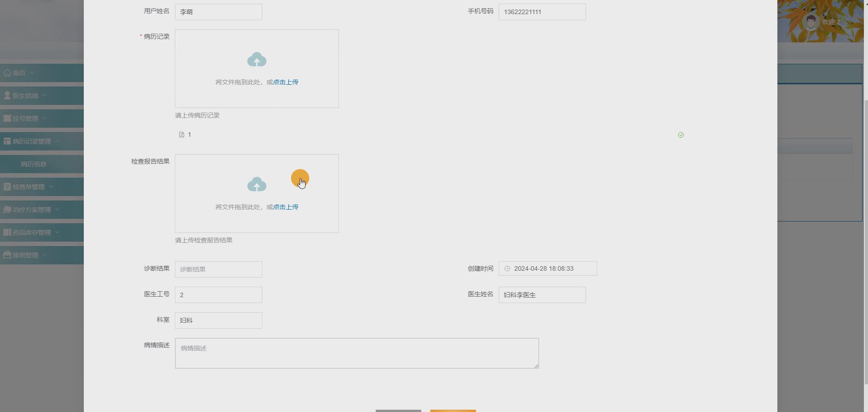
Task: Open the 欢迎 2 user dropdown arrow
Action: coord(850,22)
